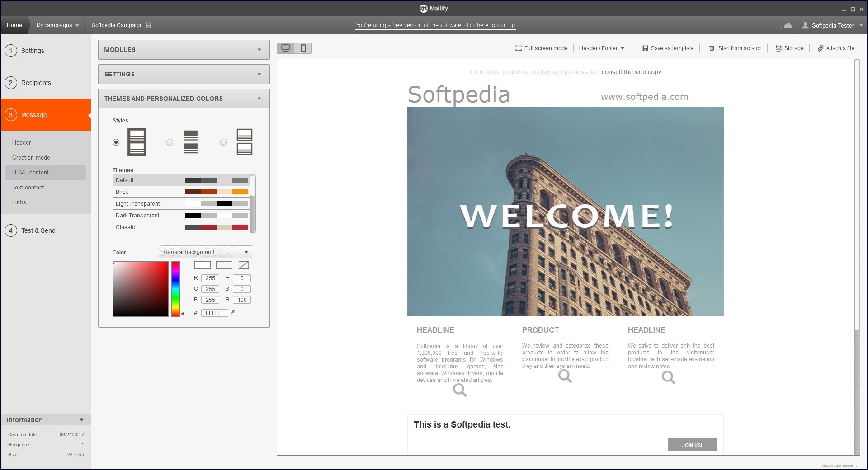Expand the SETTINGS panel
This screenshot has width=868, height=470.
pyautogui.click(x=184, y=74)
